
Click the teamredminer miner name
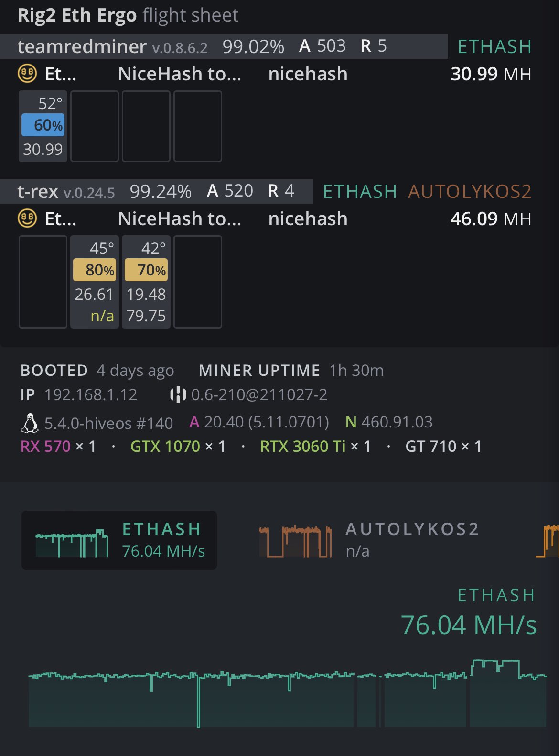tap(82, 46)
